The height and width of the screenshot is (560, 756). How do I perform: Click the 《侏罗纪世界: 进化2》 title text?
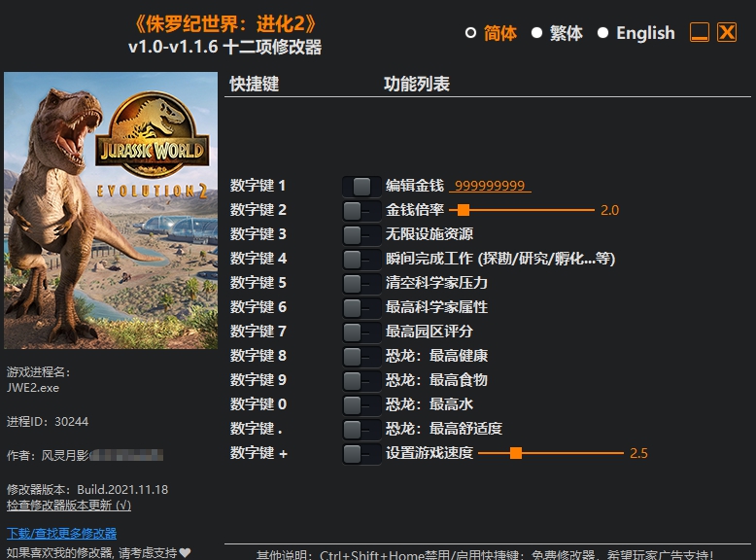pos(225,23)
